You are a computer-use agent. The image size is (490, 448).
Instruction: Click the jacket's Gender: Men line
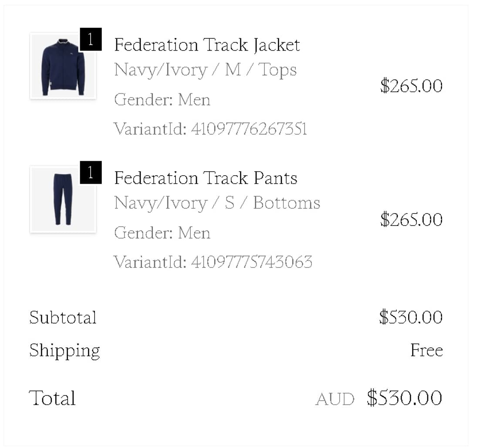[x=162, y=100]
